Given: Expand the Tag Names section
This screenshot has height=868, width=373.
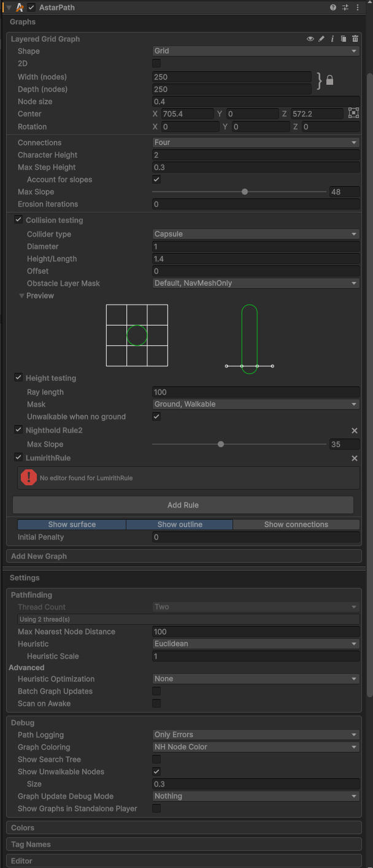Looking at the screenshot, I should tap(31, 844).
